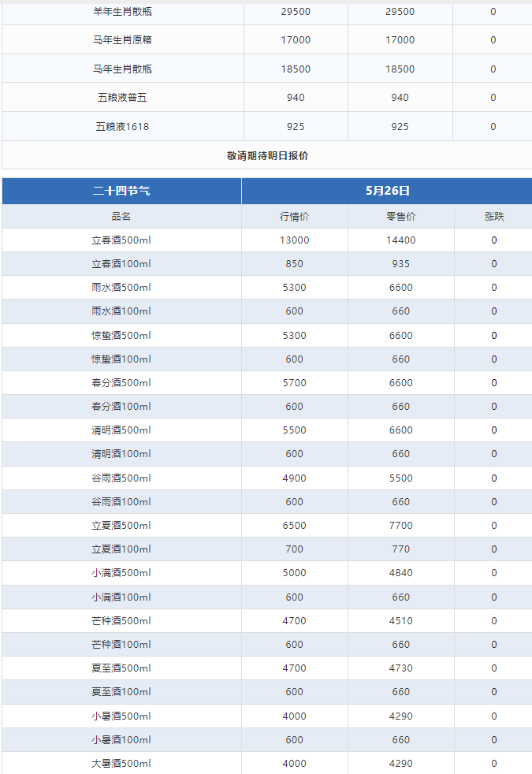This screenshot has height=774, width=532.
Task: Click 940 market price of 五粮液普五
Action: point(296,97)
